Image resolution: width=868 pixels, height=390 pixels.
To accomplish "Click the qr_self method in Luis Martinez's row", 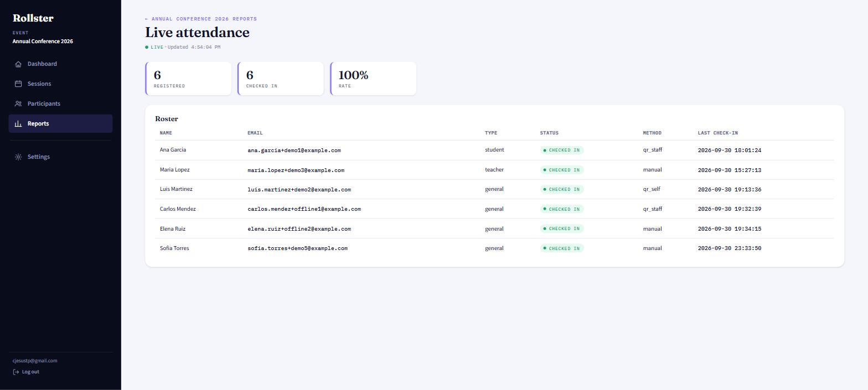I will point(652,189).
